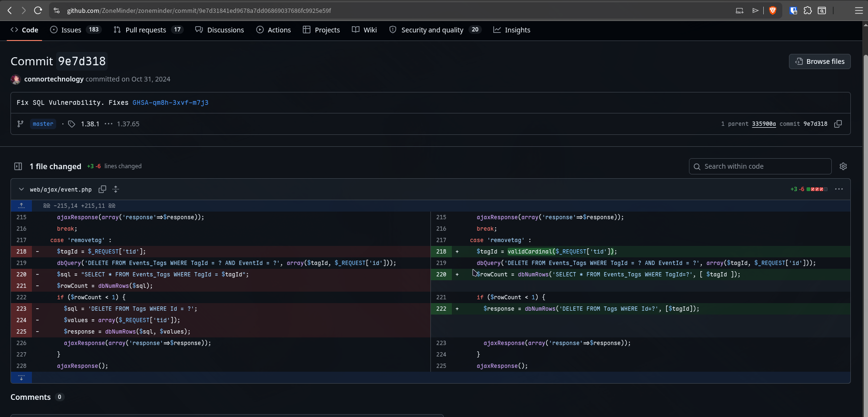The width and height of the screenshot is (868, 417).
Task: Expand diff lines downward below line 228
Action: coord(21,377)
